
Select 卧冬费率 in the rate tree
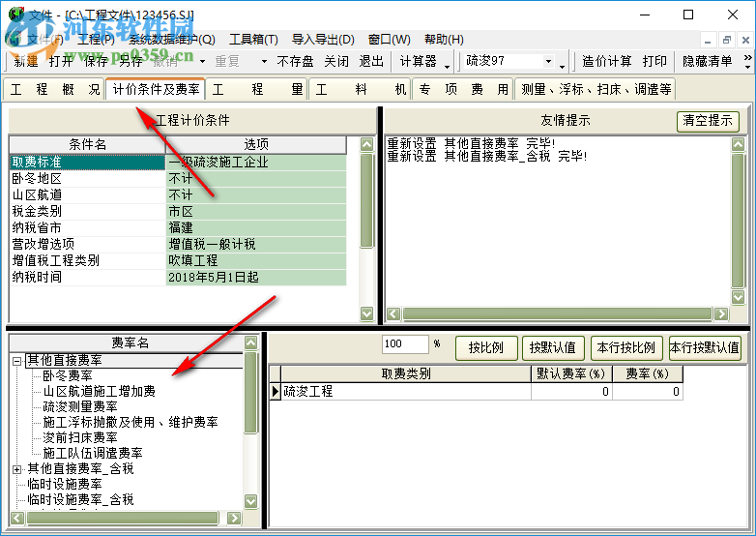coord(68,375)
